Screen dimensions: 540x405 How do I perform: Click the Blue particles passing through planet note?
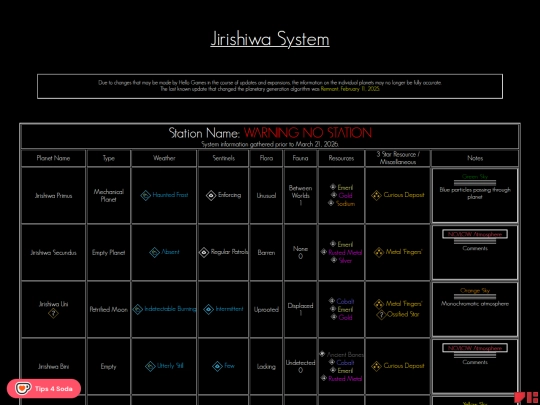coord(475,194)
